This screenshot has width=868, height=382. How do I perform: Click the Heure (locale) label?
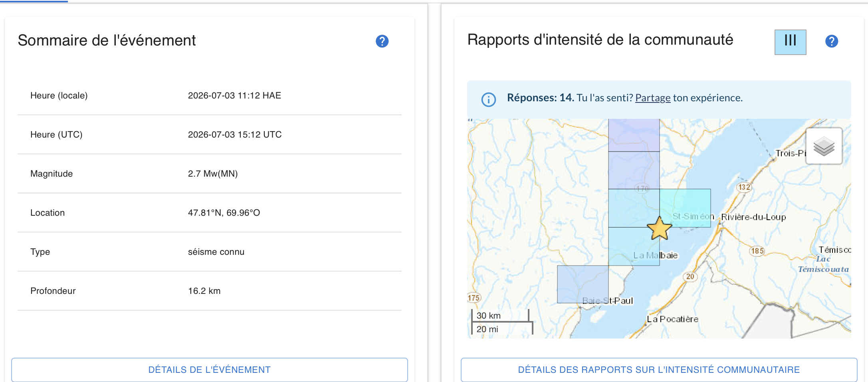[59, 96]
